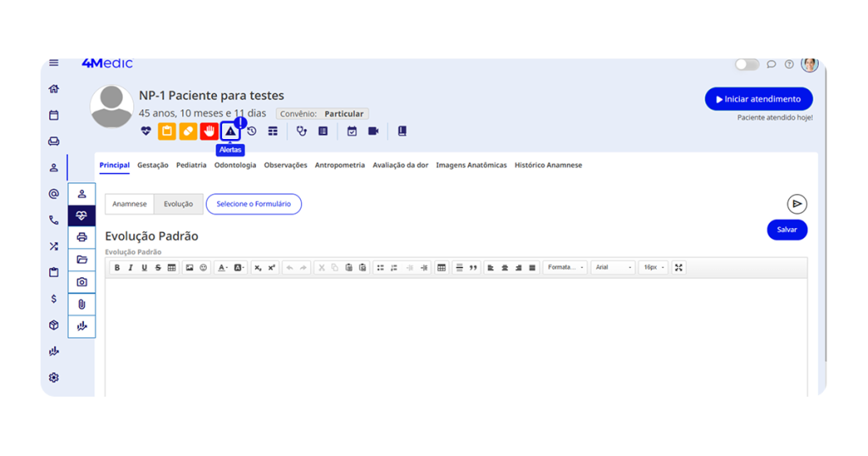The width and height of the screenshot is (868, 456).
Task: Start a video call with camera icon
Action: click(x=373, y=131)
